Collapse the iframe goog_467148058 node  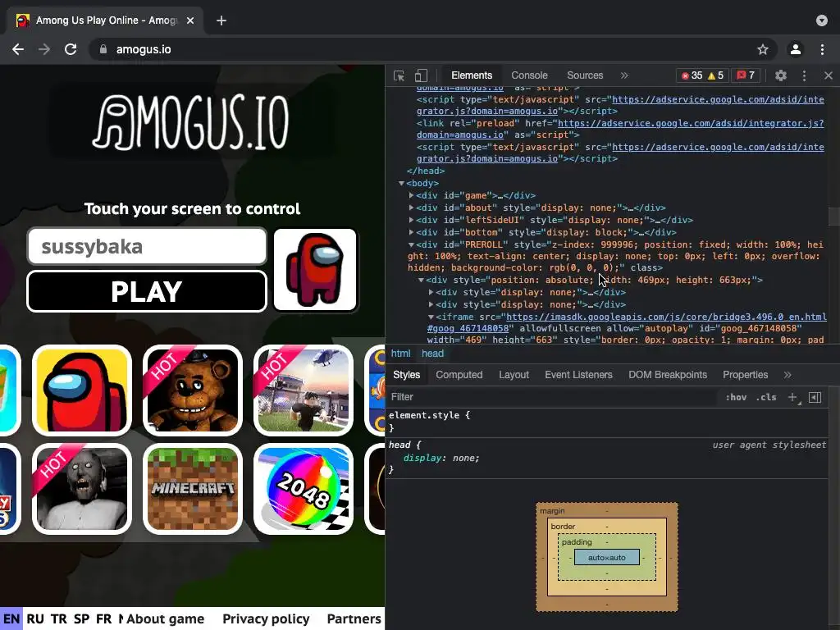tap(431, 317)
